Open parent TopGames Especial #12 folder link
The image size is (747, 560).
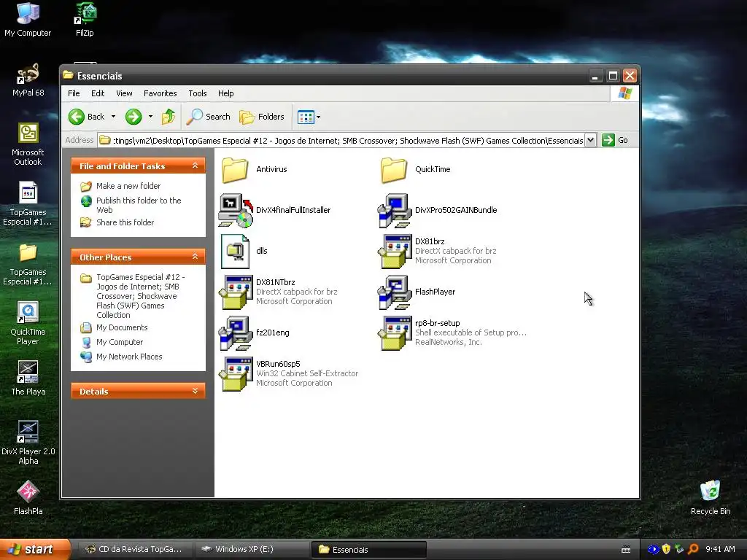[140, 296]
